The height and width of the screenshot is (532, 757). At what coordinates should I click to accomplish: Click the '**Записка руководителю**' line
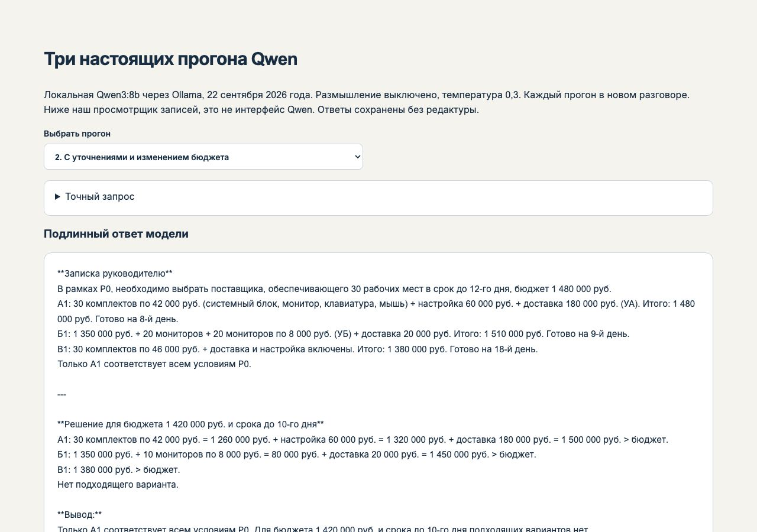115,274
